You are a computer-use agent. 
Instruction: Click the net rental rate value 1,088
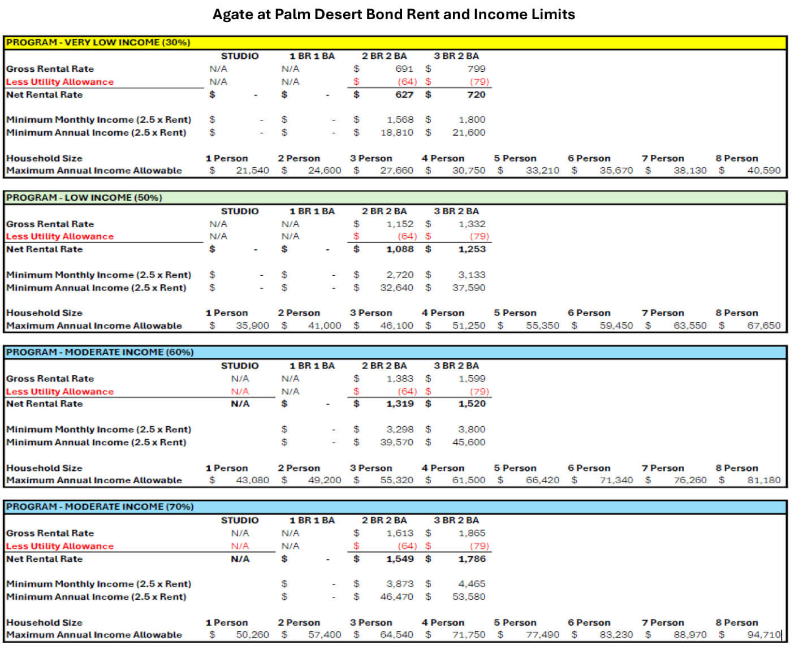coord(400,249)
